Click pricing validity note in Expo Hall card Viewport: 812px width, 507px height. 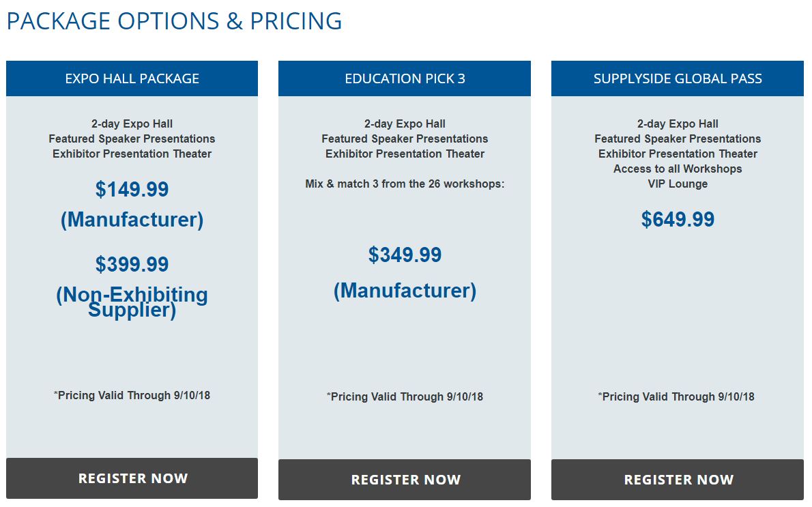pos(132,395)
